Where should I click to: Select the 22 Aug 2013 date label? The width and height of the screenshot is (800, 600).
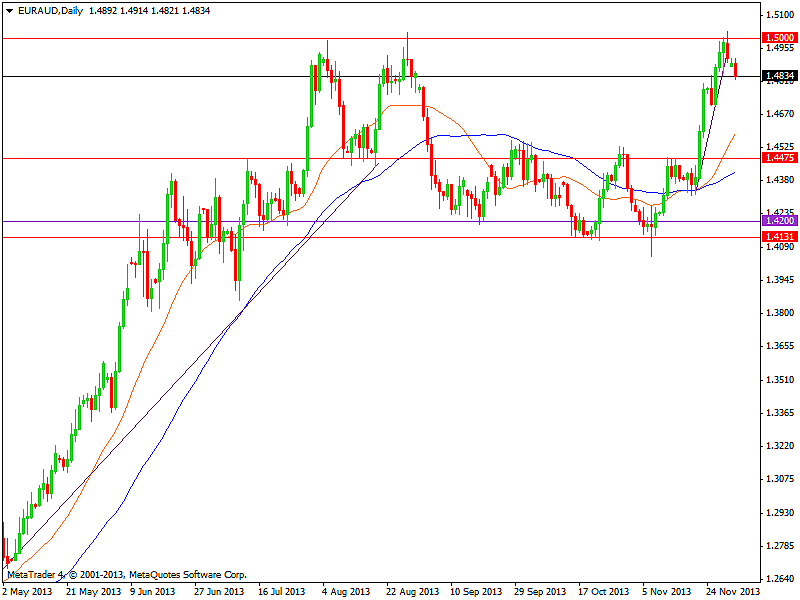click(410, 591)
